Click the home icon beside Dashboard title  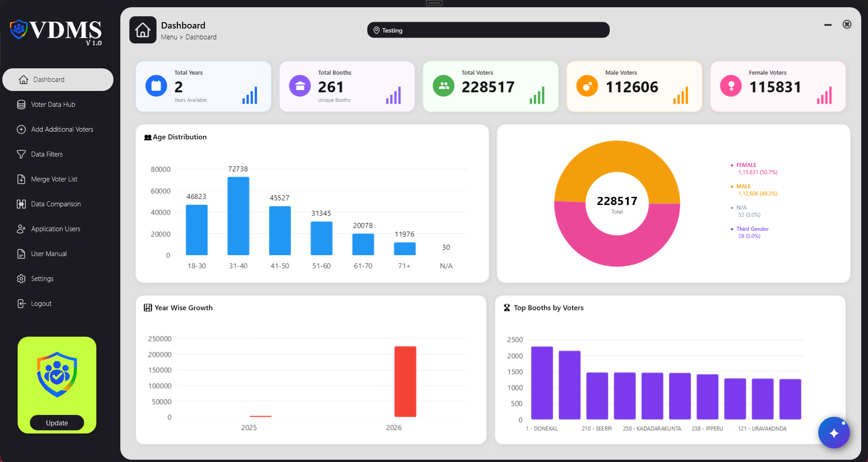[x=143, y=30]
